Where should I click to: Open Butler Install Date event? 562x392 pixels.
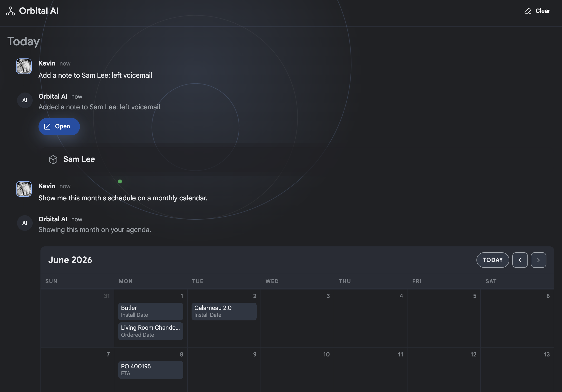(x=151, y=311)
